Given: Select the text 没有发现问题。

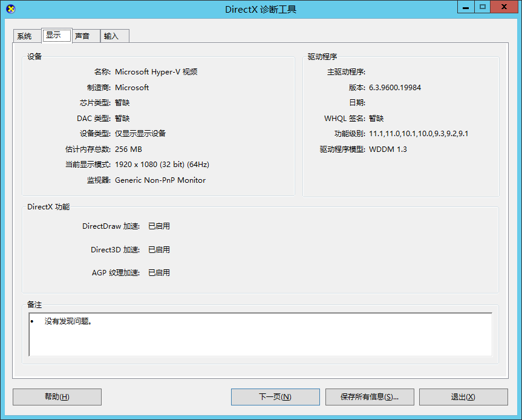Looking at the screenshot, I should [x=68, y=321].
